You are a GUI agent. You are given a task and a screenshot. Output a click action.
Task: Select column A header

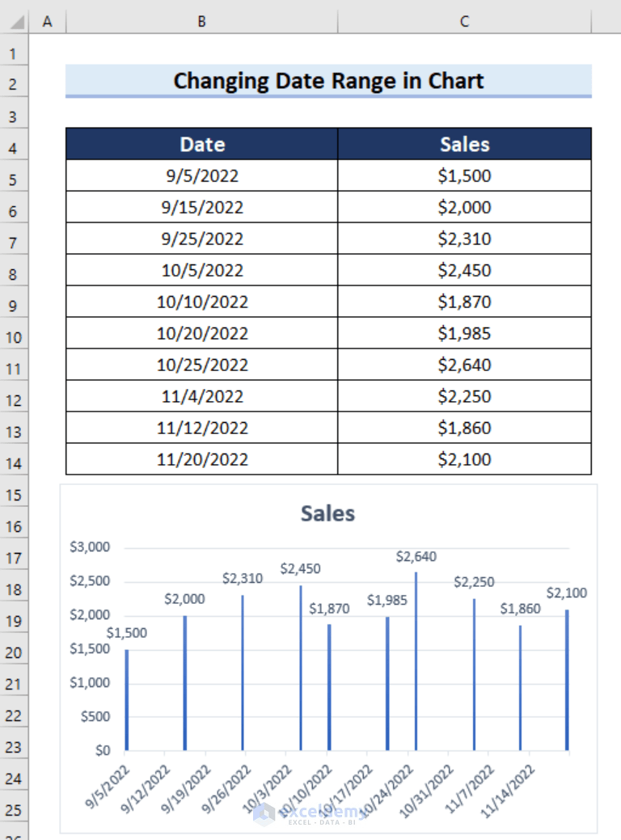coord(48,21)
